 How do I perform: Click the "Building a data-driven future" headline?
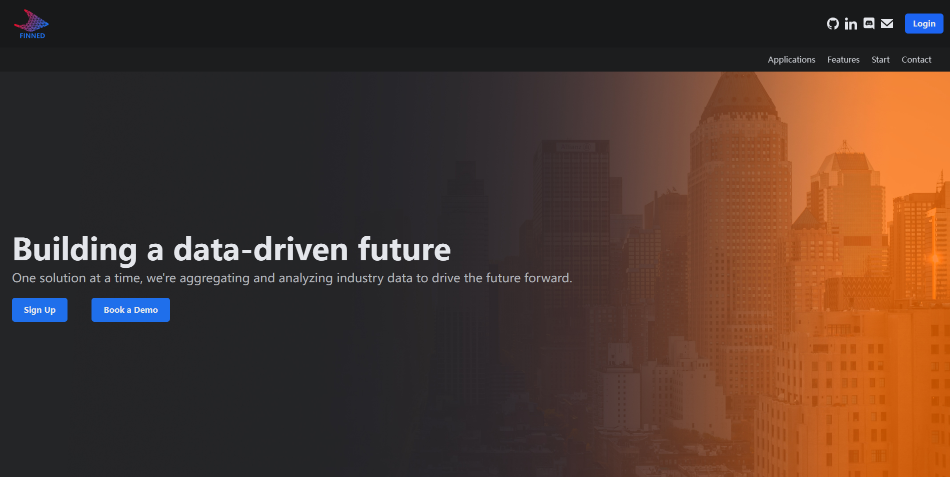231,249
